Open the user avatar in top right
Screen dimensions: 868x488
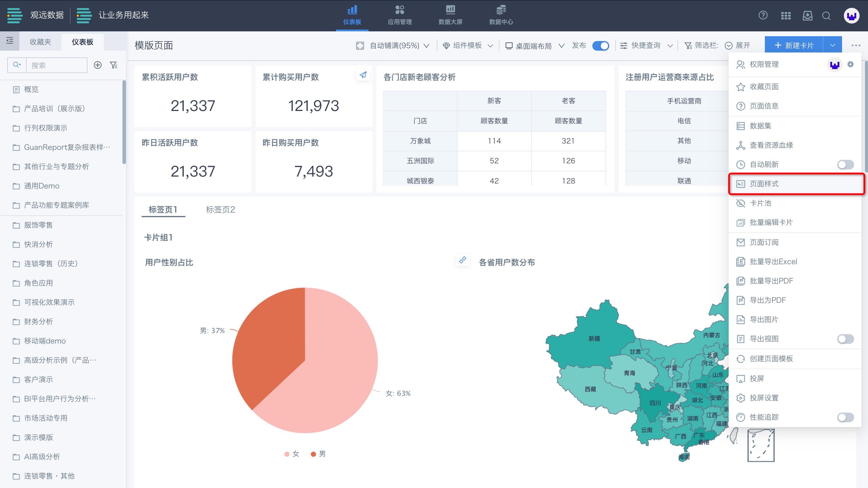tap(851, 15)
